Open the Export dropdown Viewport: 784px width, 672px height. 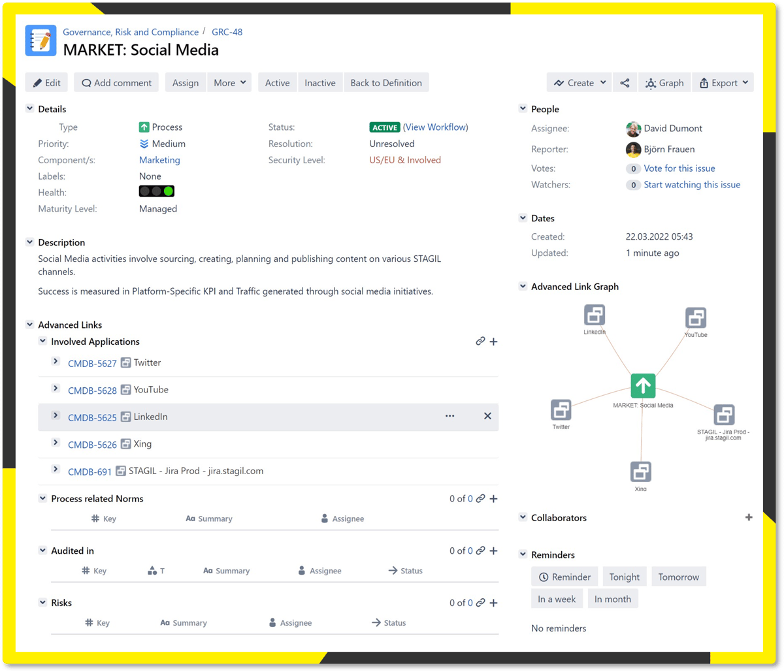pyautogui.click(x=723, y=83)
